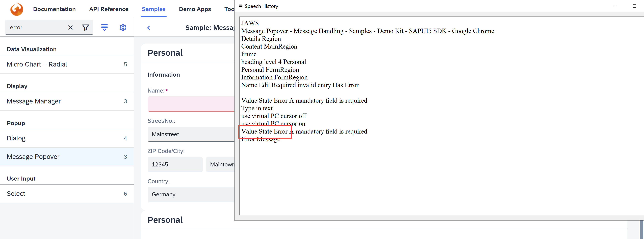Click the phoenix Demo Kit logo
The width and height of the screenshot is (644, 239).
click(x=16, y=9)
